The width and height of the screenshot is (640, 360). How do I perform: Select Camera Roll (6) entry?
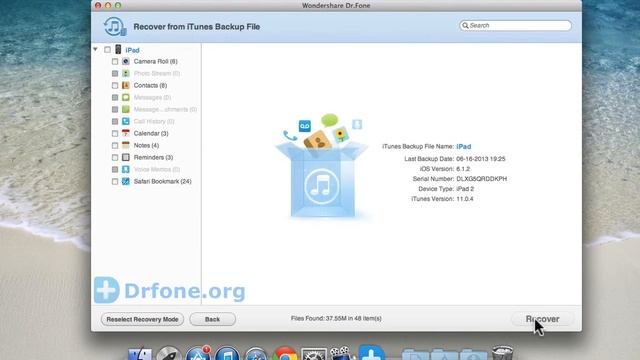tap(155, 61)
